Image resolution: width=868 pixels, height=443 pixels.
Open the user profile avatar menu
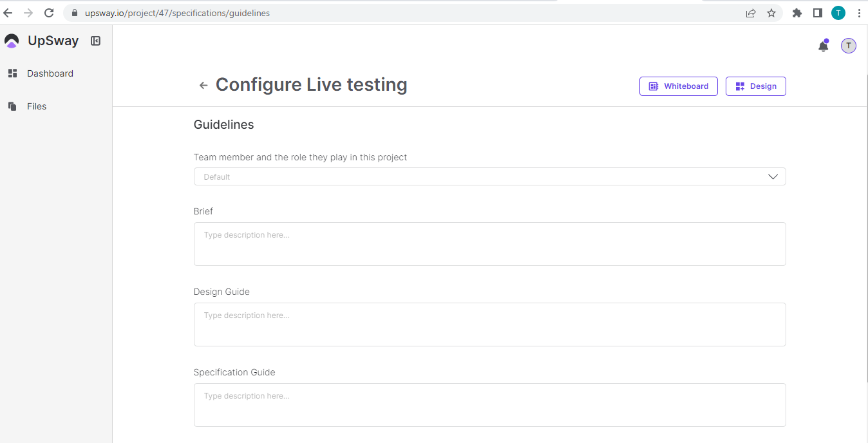tap(848, 46)
